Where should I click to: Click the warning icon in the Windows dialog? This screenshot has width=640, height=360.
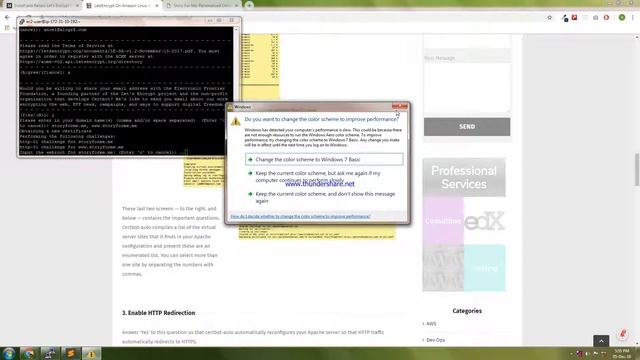236,121
